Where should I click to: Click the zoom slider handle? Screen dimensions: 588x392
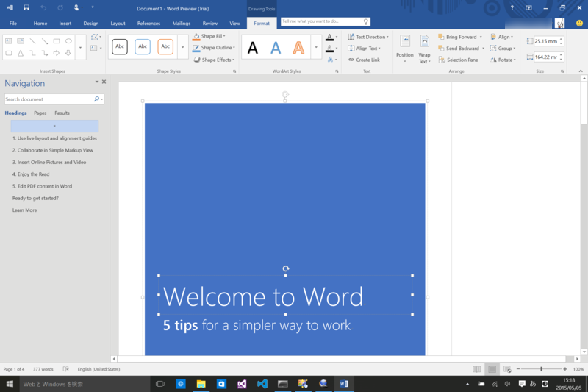541,369
